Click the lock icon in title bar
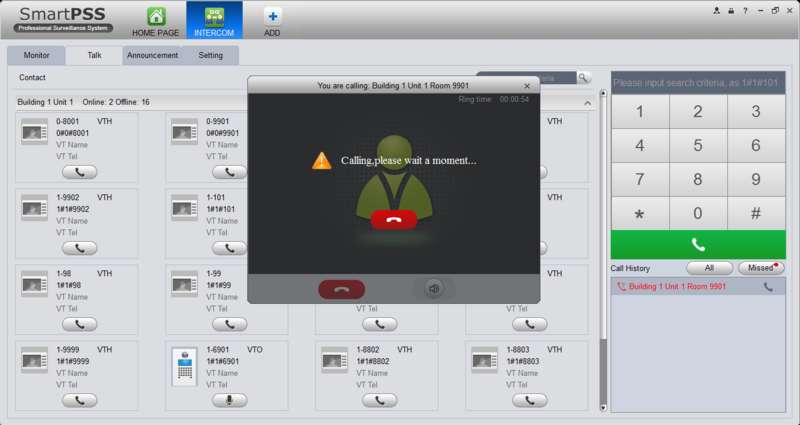Screen dimensions: 800x425 (731, 11)
